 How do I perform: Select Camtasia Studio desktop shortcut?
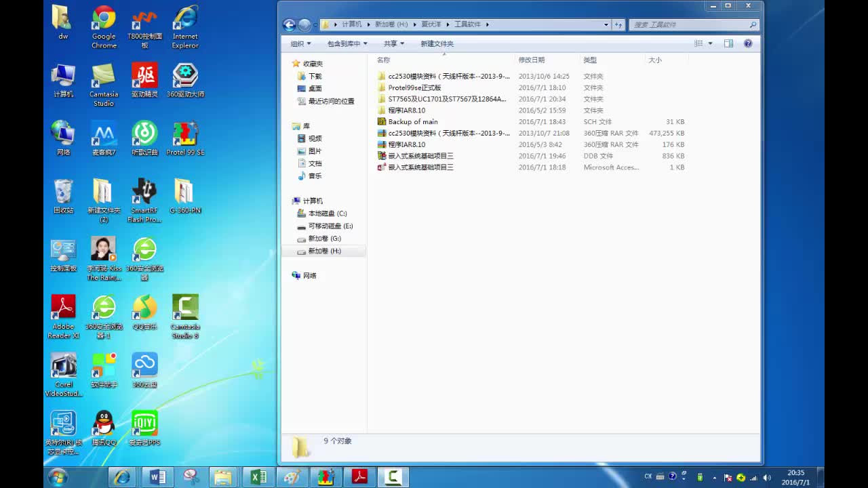(104, 85)
